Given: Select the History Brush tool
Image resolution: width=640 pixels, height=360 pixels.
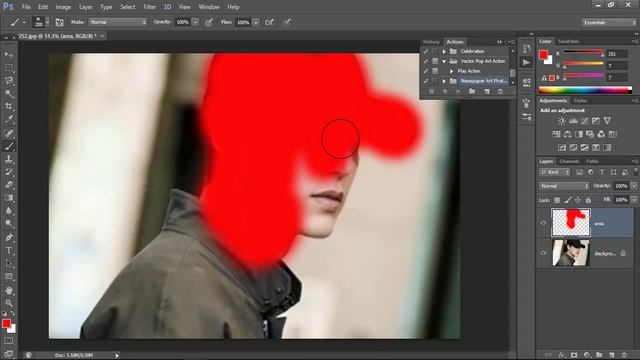Looking at the screenshot, I should [9, 172].
